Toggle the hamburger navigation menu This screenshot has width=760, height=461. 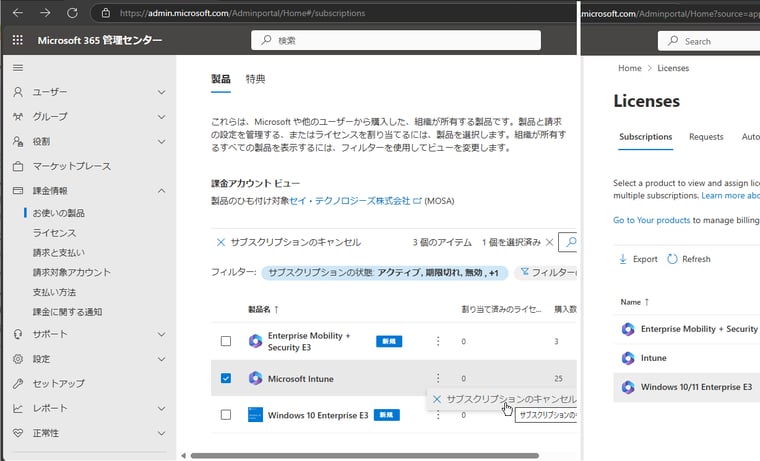[x=18, y=67]
